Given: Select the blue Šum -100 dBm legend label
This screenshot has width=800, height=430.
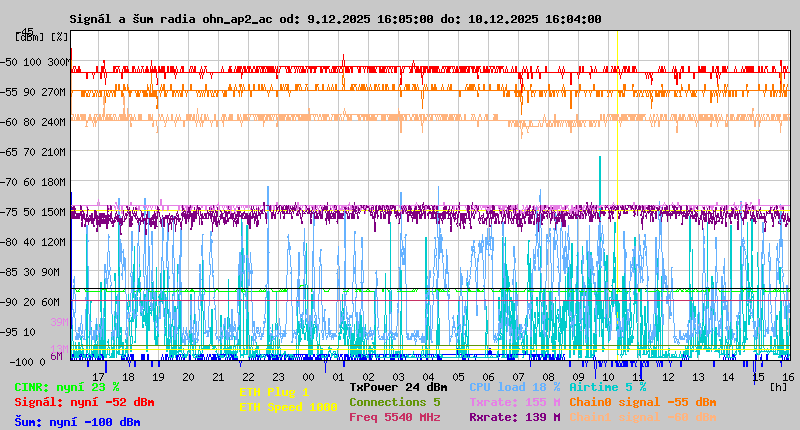Looking at the screenshot, I should click(77, 422).
